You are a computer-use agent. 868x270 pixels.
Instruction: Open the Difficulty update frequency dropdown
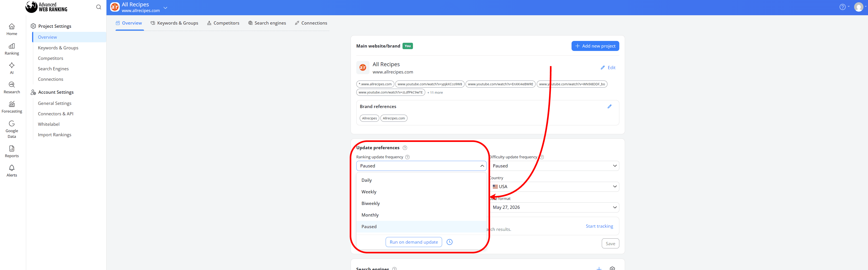tap(554, 166)
